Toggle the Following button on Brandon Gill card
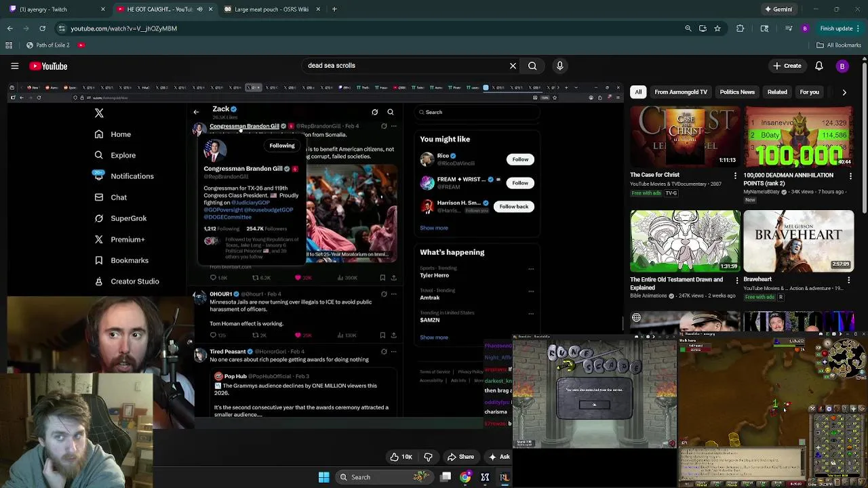The image size is (868, 488). click(x=282, y=146)
